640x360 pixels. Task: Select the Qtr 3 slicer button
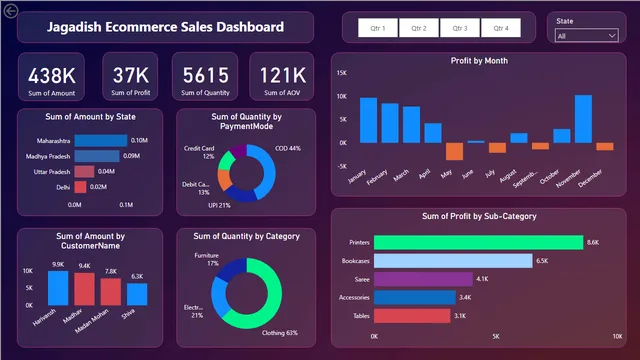point(460,28)
